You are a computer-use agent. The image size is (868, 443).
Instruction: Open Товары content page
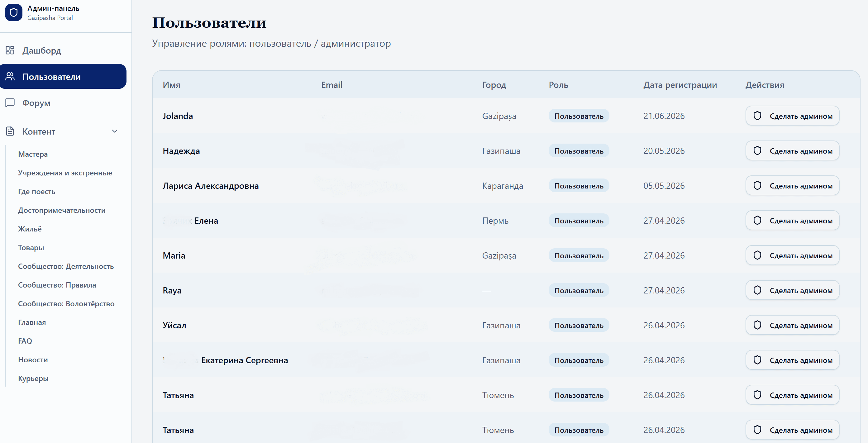coord(31,248)
